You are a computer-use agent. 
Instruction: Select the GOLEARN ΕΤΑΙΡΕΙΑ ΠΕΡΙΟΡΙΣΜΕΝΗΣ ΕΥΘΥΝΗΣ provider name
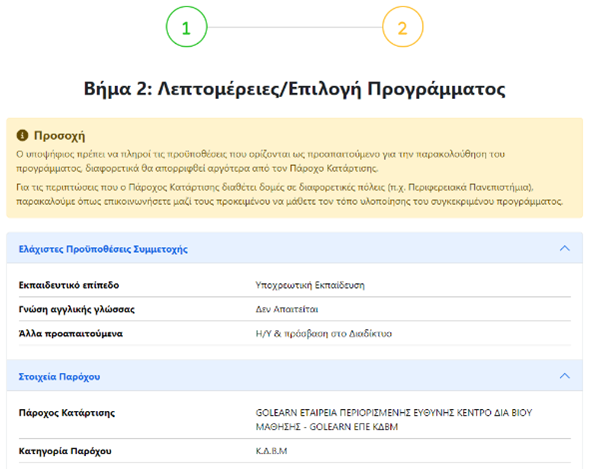(x=394, y=420)
